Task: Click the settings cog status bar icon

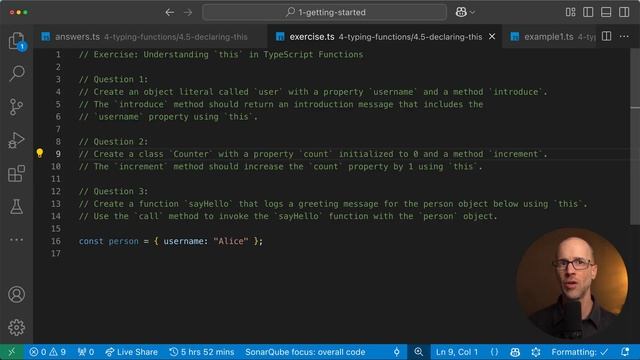Action: 536,352
